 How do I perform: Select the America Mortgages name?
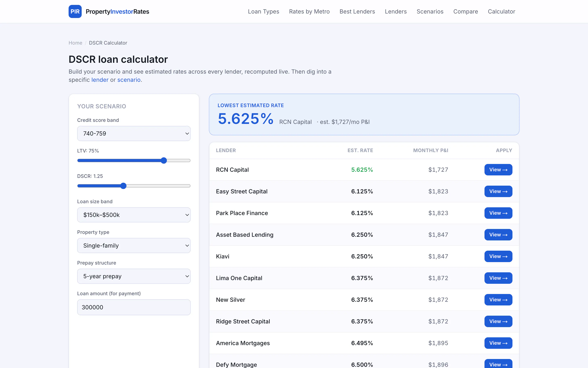tap(243, 343)
